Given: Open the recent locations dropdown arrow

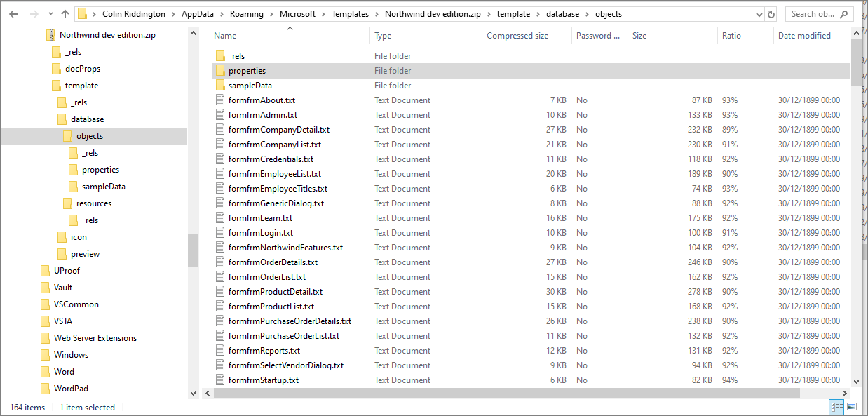Looking at the screenshot, I should pos(49,14).
